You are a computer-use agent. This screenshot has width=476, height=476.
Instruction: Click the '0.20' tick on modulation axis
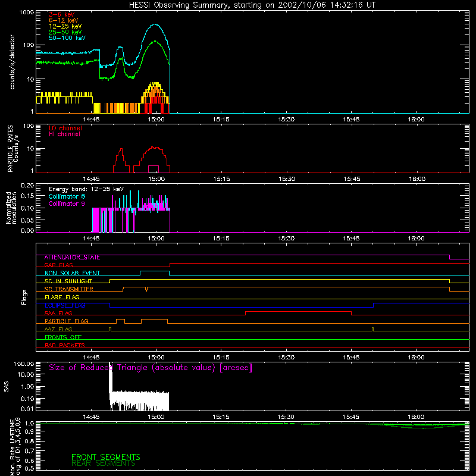tap(27, 185)
